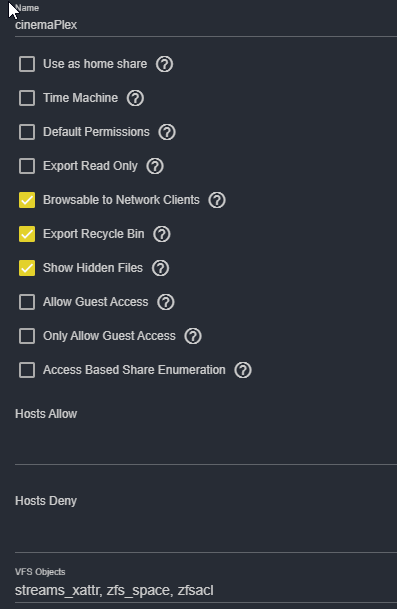Enable Use as home share checkbox

coord(27,64)
